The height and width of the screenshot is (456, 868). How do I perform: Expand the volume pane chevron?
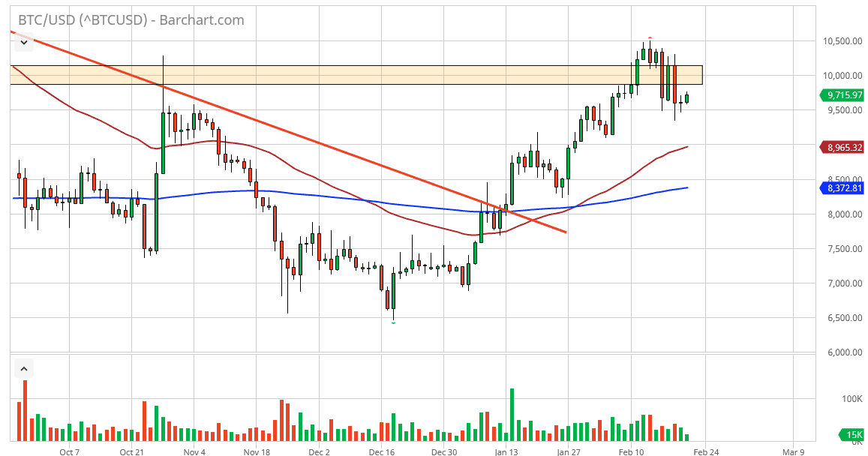pyautogui.click(x=23, y=367)
